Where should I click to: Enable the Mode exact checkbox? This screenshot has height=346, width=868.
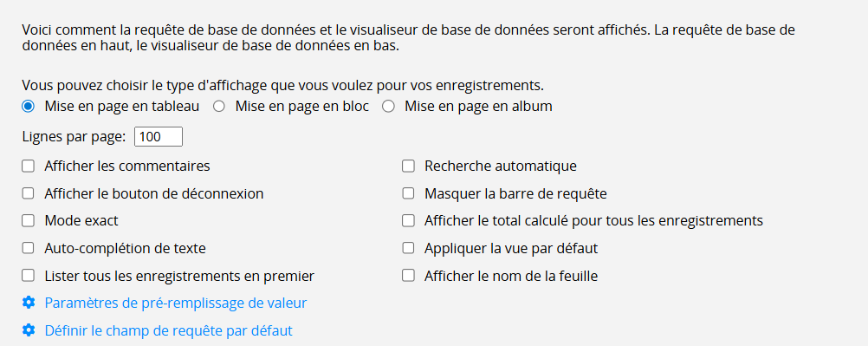point(29,220)
